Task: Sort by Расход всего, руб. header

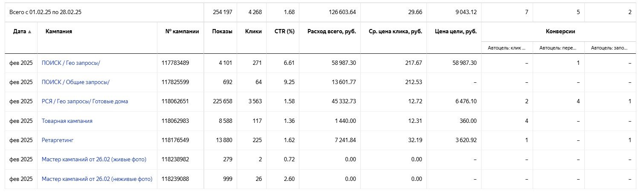Action: [x=331, y=32]
